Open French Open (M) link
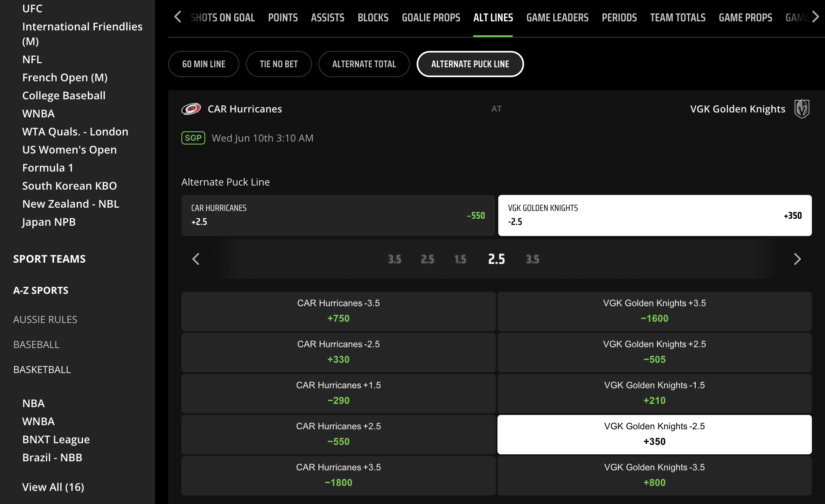 point(65,78)
